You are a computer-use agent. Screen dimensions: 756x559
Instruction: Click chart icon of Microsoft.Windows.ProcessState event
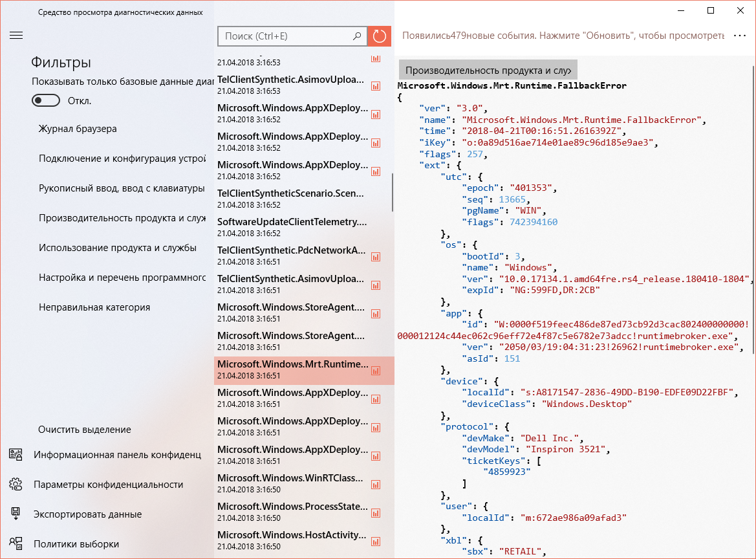click(376, 513)
